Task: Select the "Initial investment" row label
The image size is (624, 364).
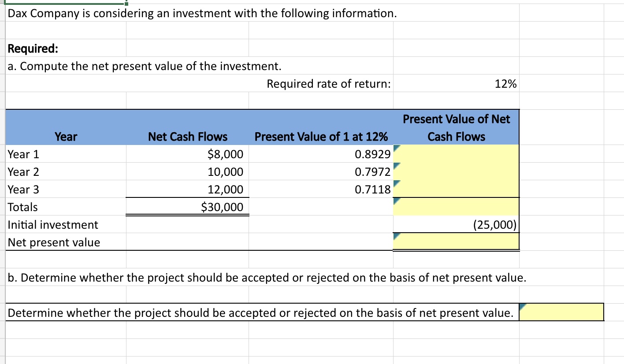Action: pos(53,225)
